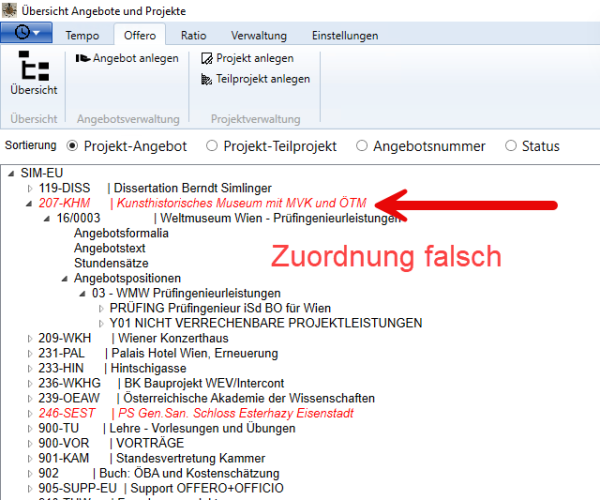
Task: Select the Wiener Konzerthaus row
Action: (133, 338)
